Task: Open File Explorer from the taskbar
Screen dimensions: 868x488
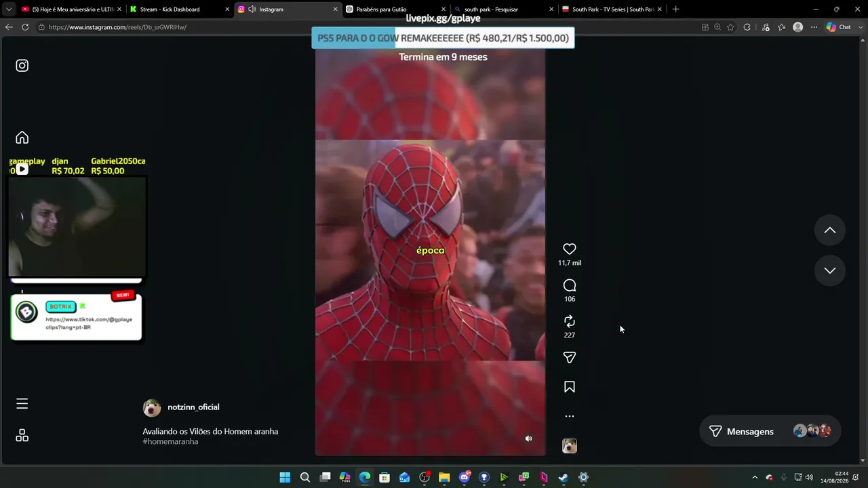Action: pyautogui.click(x=444, y=477)
